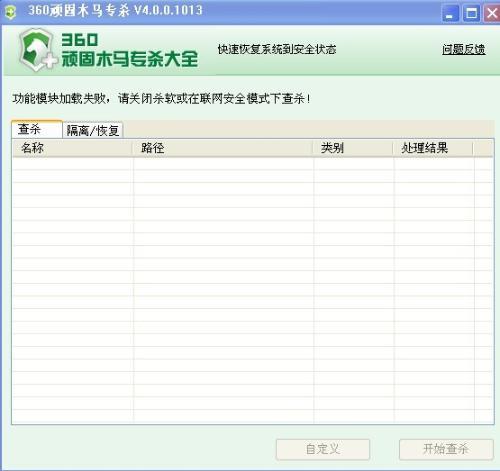
Task: Click the 自定义 button
Action: 323,449
